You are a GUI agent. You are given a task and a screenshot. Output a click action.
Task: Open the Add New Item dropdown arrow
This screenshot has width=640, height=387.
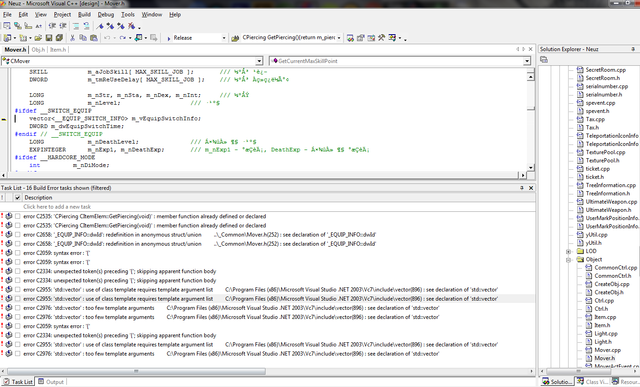tap(30, 38)
